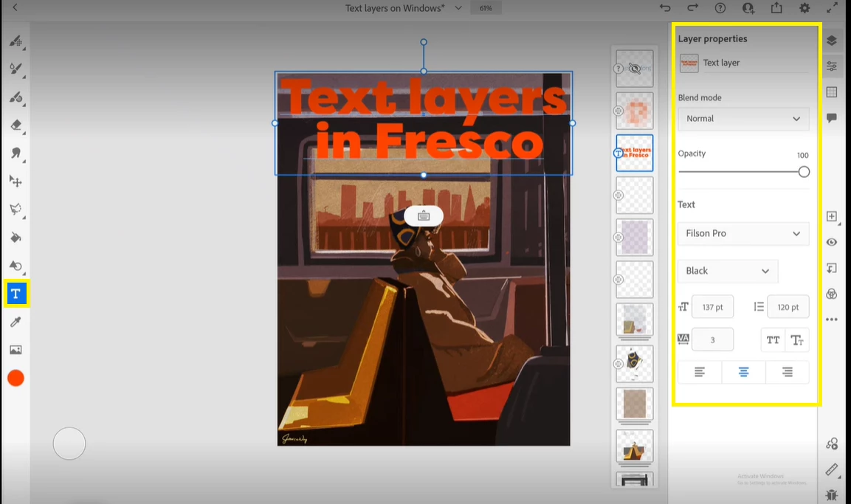Viewport: 851px width, 504px height.
Task: Select the Smudge tool
Action: tap(15, 153)
